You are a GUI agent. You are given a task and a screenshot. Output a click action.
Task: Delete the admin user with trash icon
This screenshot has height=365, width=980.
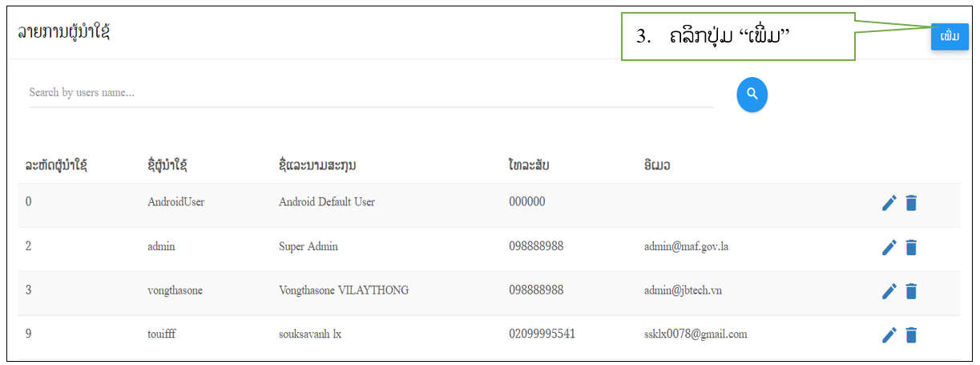click(x=911, y=248)
